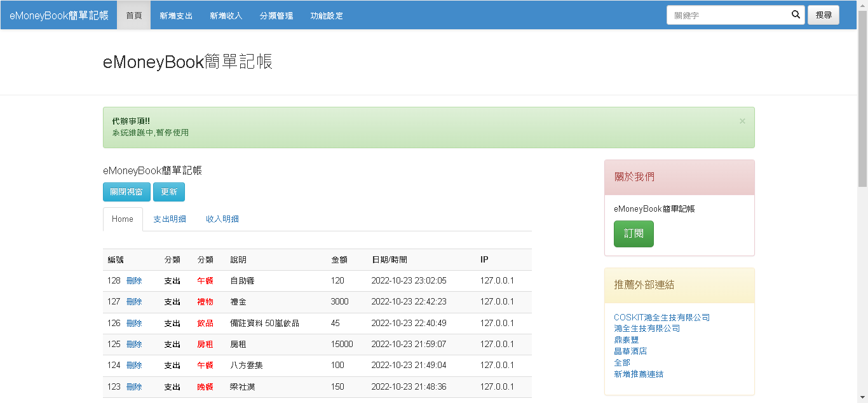
Task: Click the 推薦外部連結 panel heading
Action: (x=679, y=285)
